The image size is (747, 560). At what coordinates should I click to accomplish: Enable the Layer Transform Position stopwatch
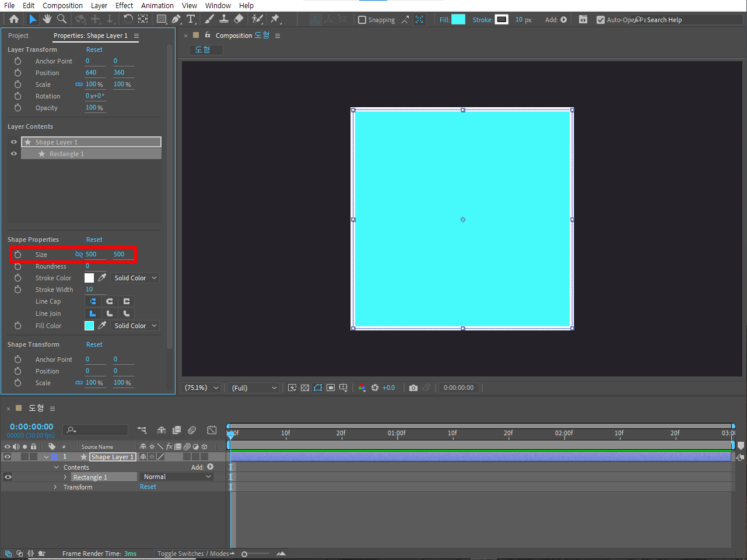(17, 73)
